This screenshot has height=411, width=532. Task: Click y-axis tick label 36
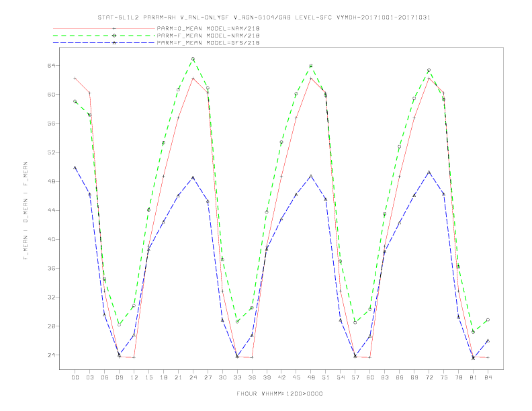click(51, 268)
